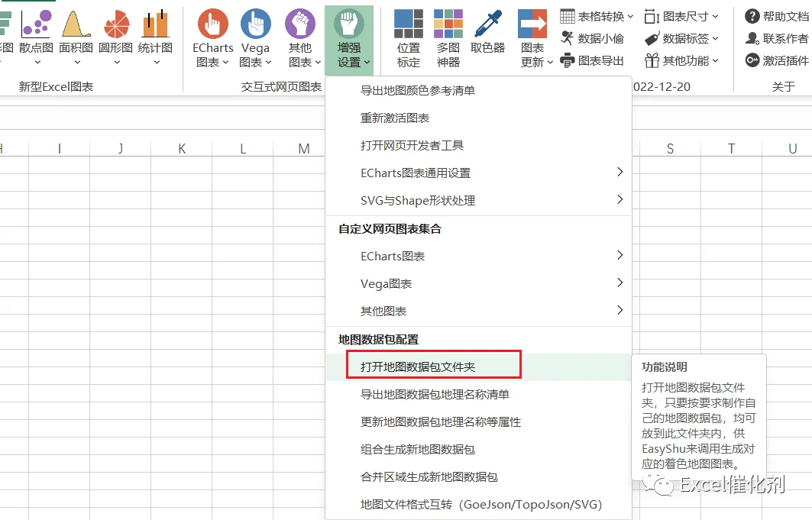Click the 激活插件 key button
Viewport: 812px width, 520px height.
[777, 60]
